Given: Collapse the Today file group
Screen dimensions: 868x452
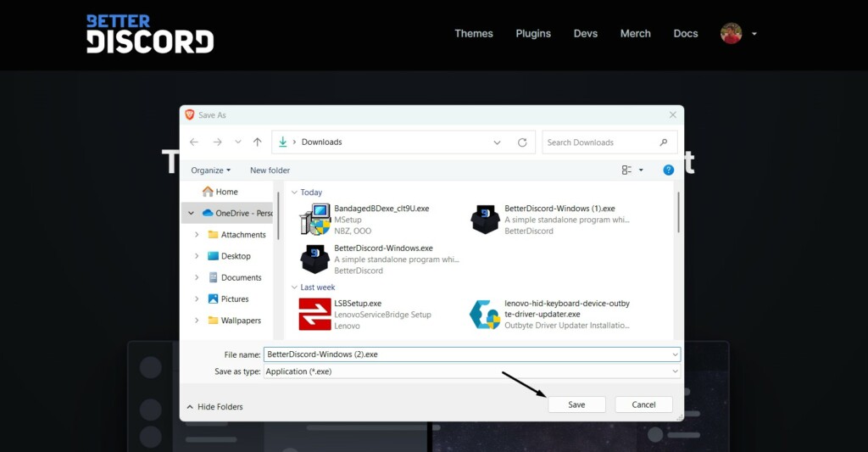Looking at the screenshot, I should coord(294,193).
